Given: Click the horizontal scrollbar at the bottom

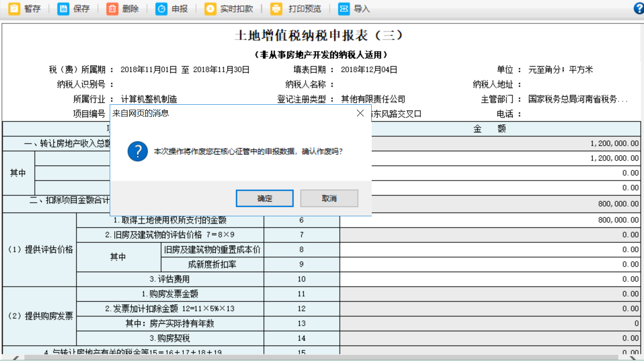Looking at the screenshot, I should (313, 358).
